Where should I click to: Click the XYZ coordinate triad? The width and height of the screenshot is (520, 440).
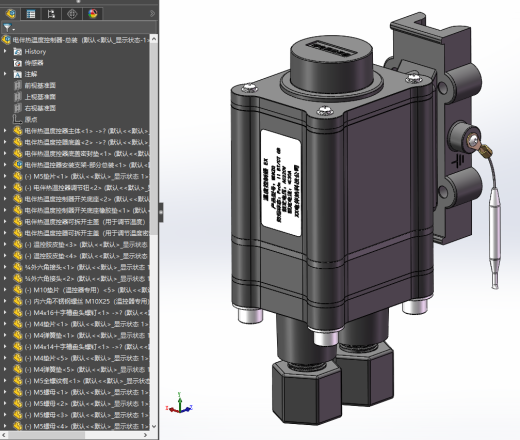tap(179, 404)
